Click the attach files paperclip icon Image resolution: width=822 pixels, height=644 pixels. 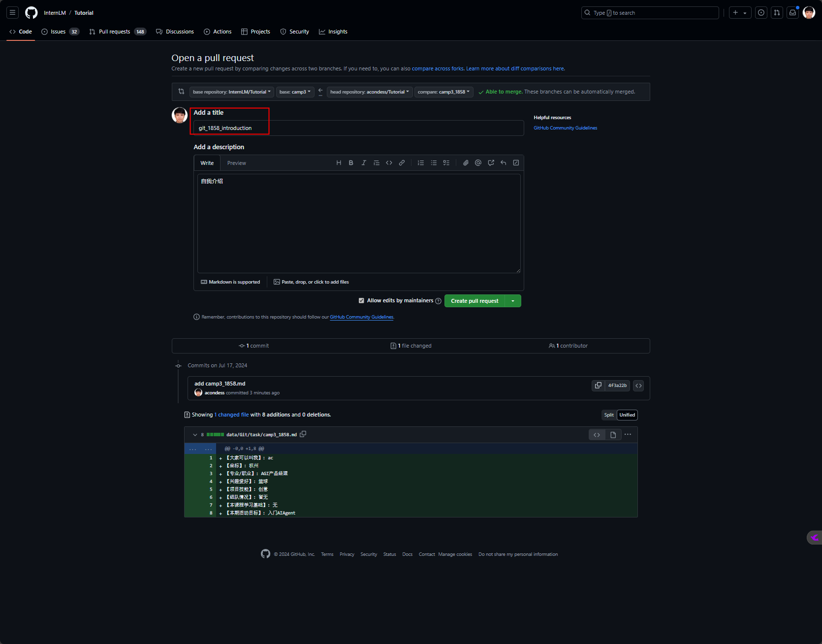466,163
